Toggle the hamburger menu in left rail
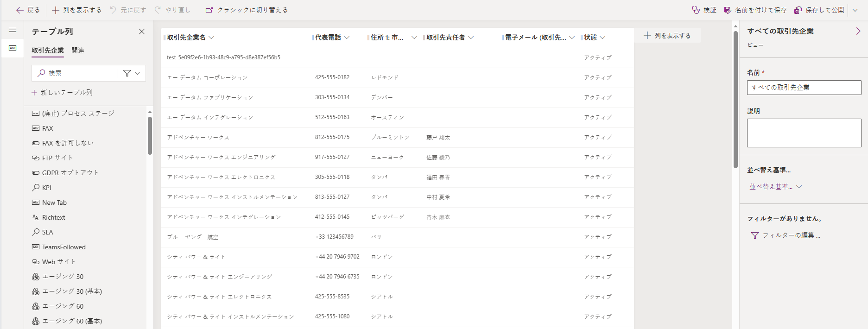Viewport: 868px width, 329px height. pyautogui.click(x=13, y=30)
